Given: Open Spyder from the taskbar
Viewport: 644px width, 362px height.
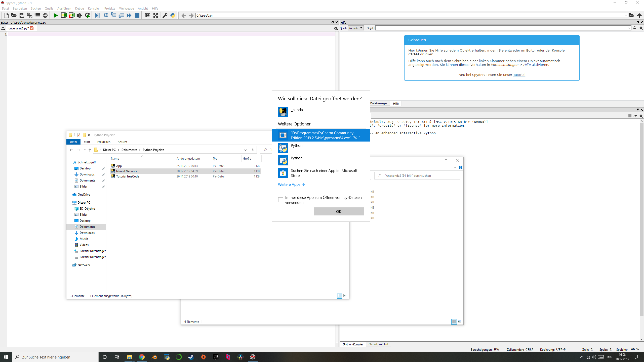Looking at the screenshot, I should click(x=253, y=357).
